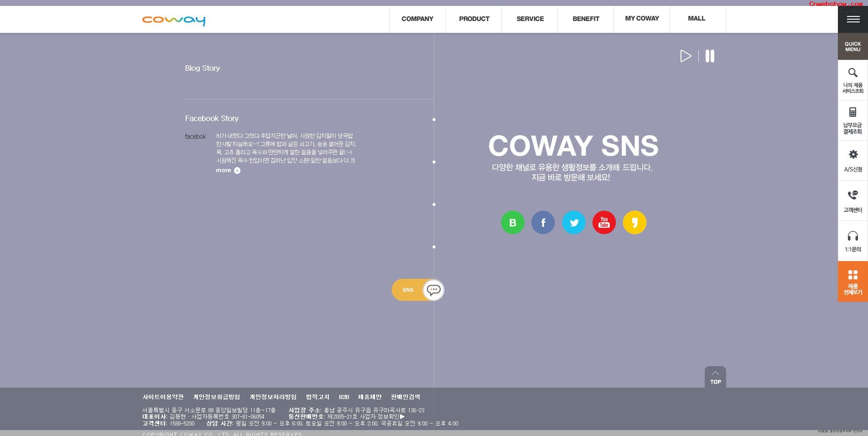Click the Coway logo
Screen dimensions: 868x436
tap(174, 20)
